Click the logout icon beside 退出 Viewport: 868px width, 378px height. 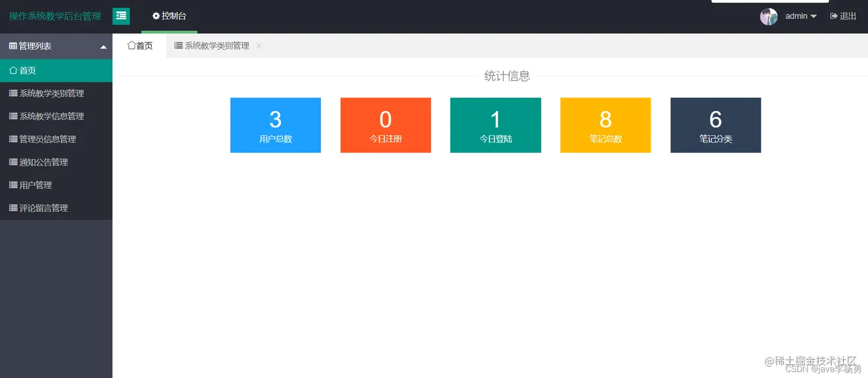click(834, 16)
